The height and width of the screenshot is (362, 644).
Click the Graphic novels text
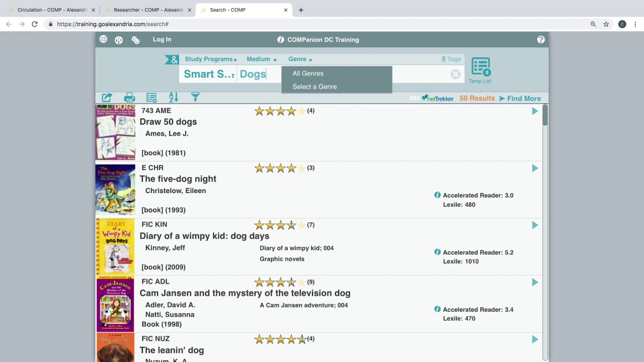coord(282,259)
